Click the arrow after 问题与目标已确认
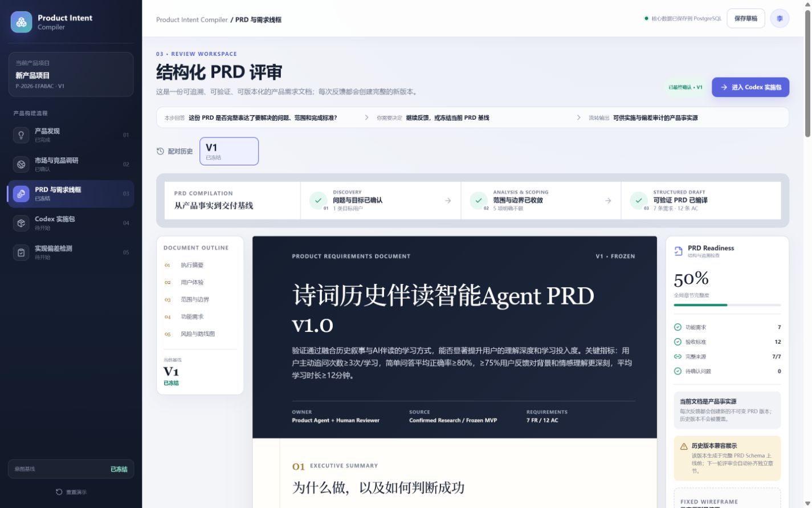The height and width of the screenshot is (508, 812). click(448, 201)
